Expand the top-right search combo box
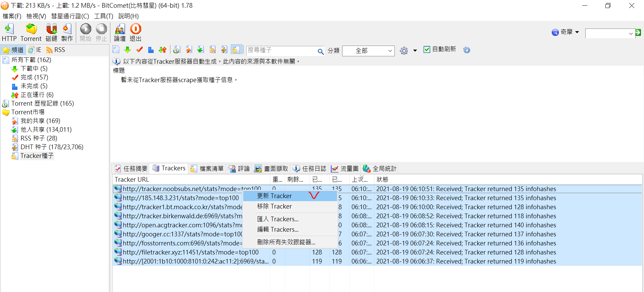644x292 pixels. (x=631, y=33)
